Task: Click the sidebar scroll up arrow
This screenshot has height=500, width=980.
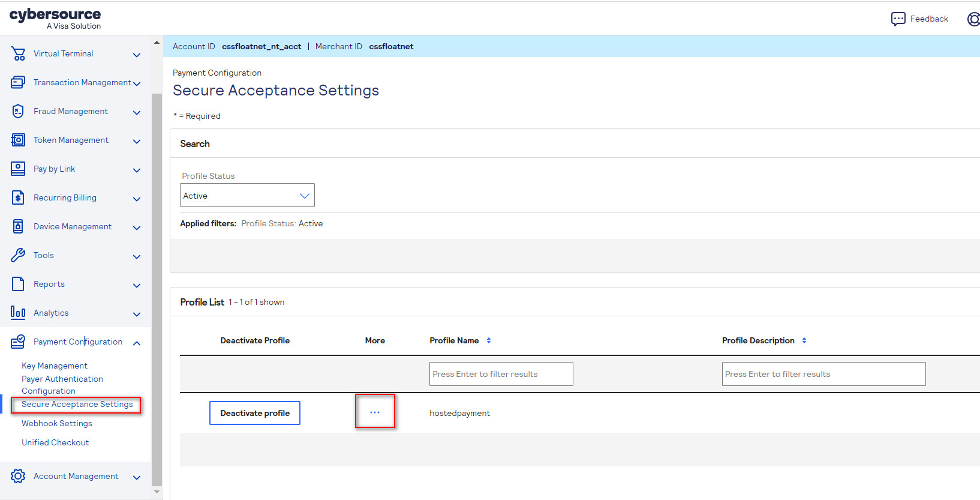Action: tap(157, 43)
